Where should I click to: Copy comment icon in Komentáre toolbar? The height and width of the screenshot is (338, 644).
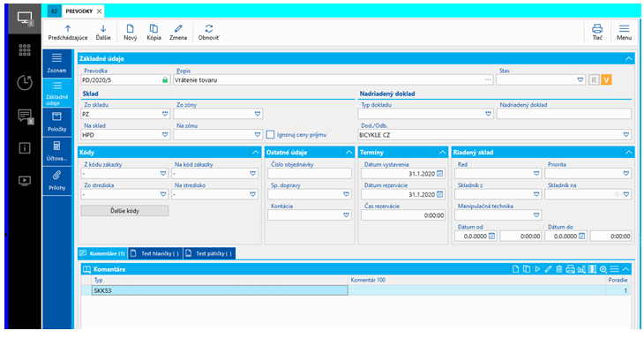(527, 269)
